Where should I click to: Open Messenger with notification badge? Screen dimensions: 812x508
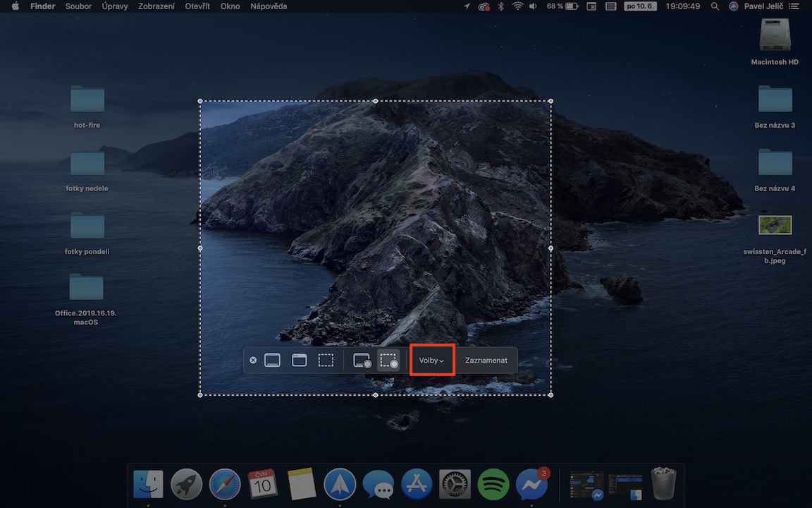[531, 485]
